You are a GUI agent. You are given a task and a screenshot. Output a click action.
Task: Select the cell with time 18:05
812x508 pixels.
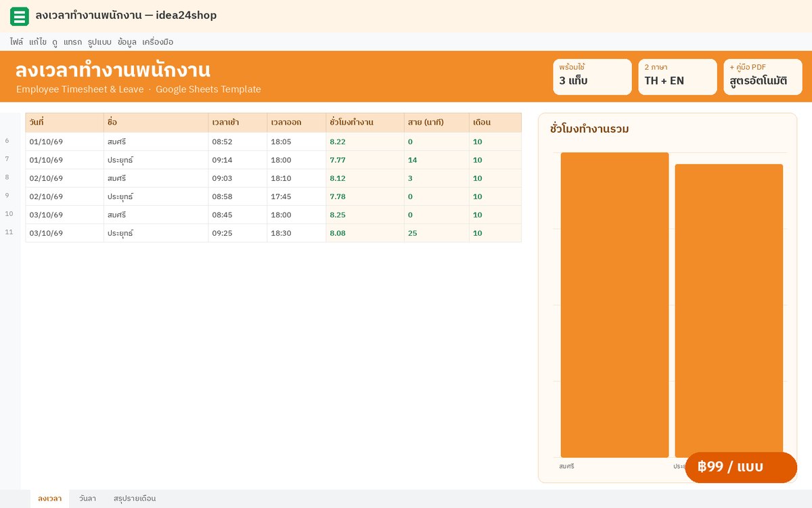pyautogui.click(x=296, y=142)
